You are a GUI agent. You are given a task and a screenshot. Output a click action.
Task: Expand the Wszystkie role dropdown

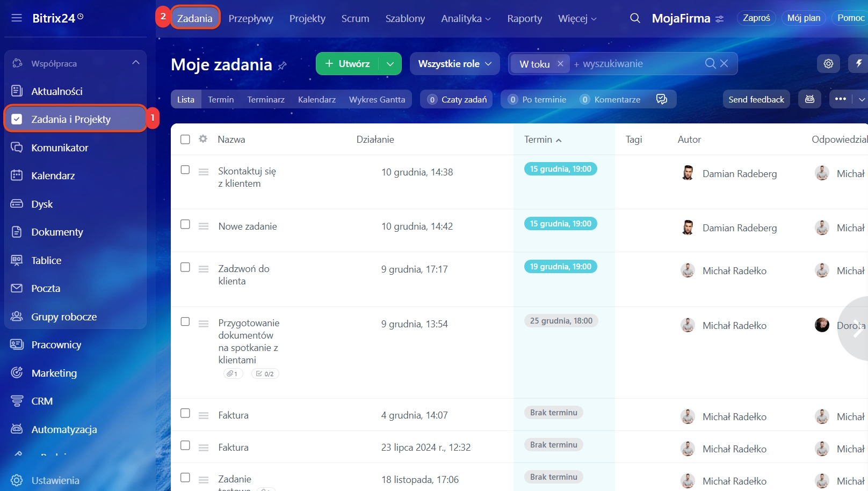(454, 64)
